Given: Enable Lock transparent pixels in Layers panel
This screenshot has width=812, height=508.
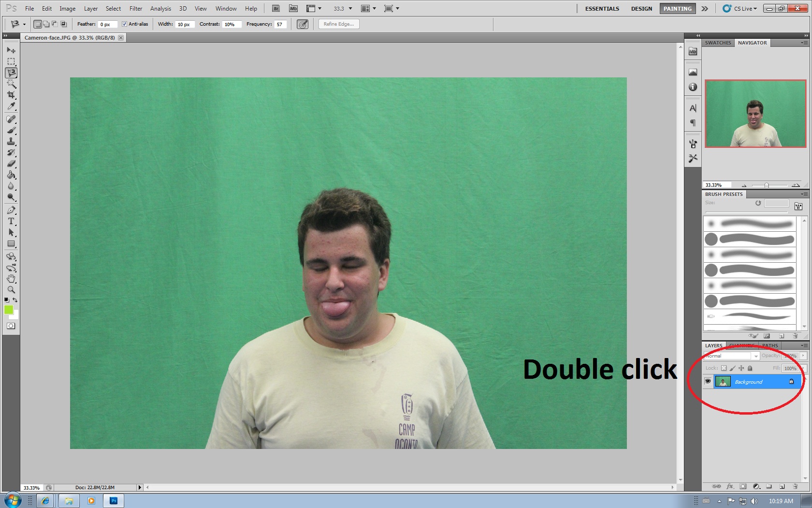Looking at the screenshot, I should 724,368.
